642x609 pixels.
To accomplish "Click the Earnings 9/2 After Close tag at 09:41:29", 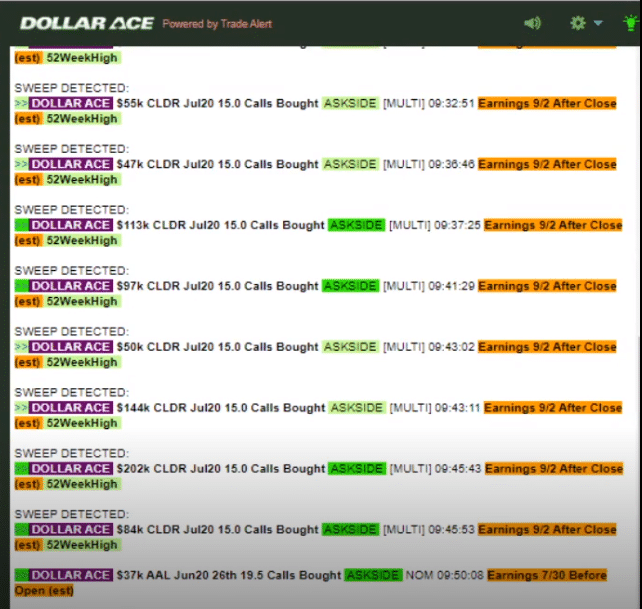I will coord(547,286).
